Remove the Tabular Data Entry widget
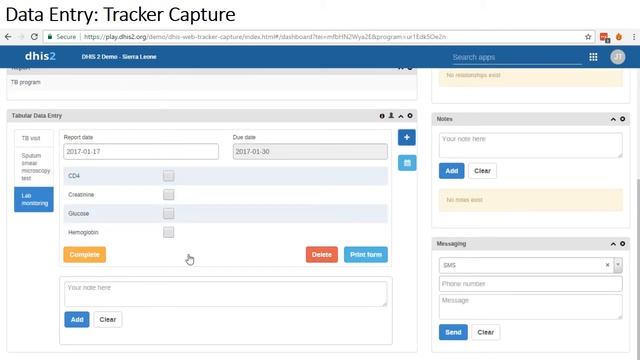Image resolution: width=640 pixels, height=360 pixels. 410,116
